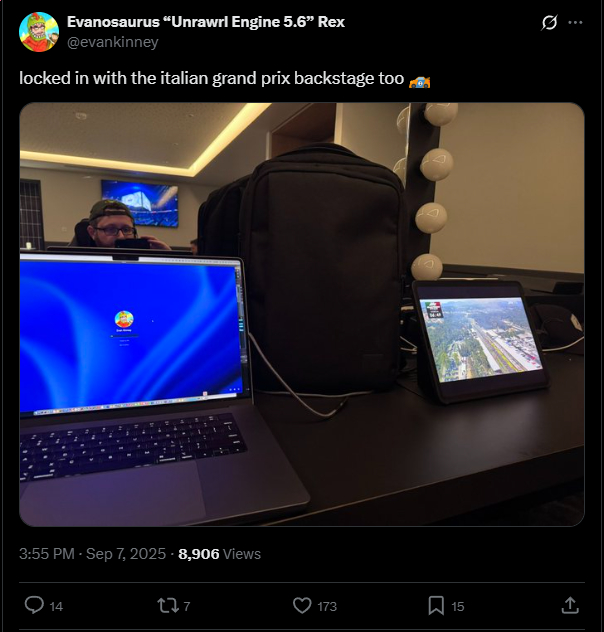Click the repost count 7
Screen dimensions: 604x632
[187, 606]
